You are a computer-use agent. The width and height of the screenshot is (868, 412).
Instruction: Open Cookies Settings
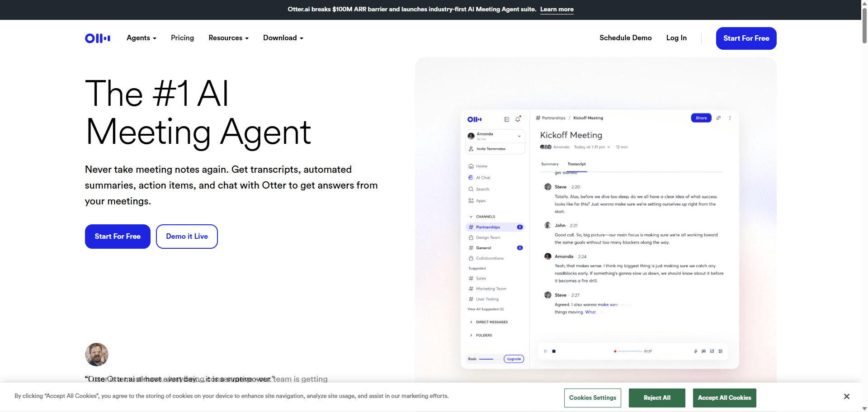(x=593, y=398)
